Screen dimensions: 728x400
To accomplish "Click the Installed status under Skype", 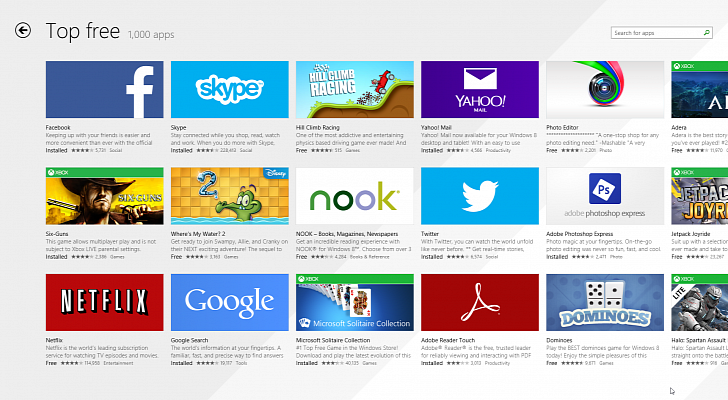I will tap(182, 150).
